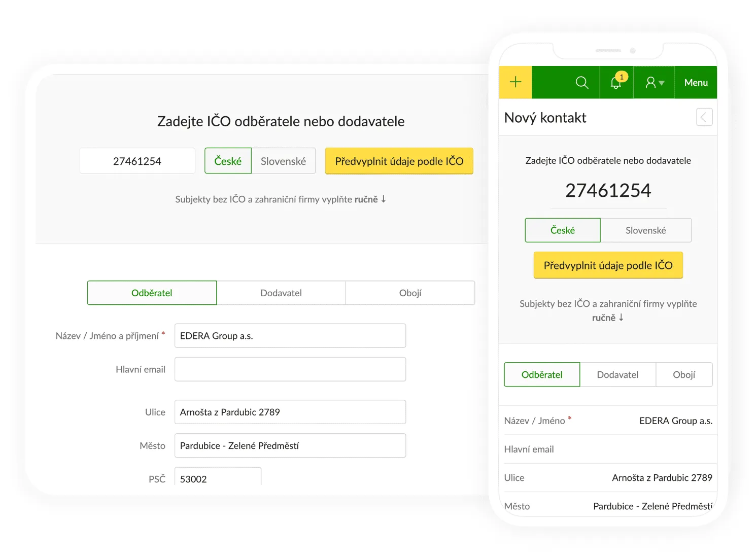Click the Ulice input on desktop form

click(290, 412)
